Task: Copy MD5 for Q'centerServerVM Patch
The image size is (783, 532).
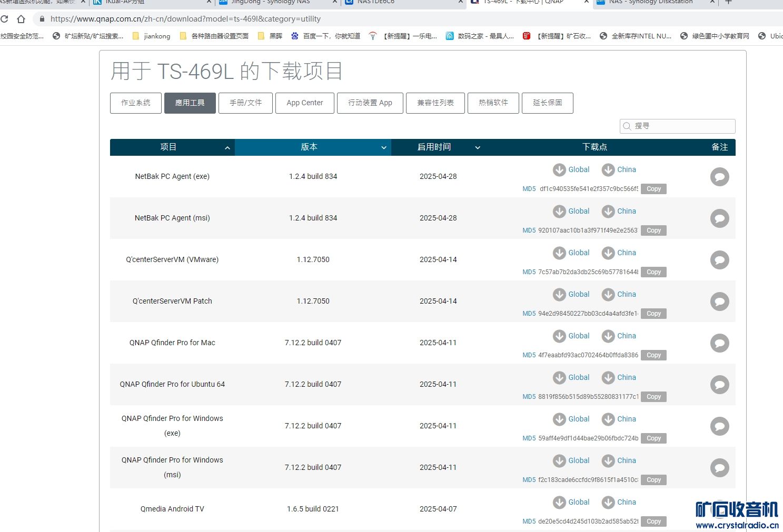Action: [x=653, y=314]
